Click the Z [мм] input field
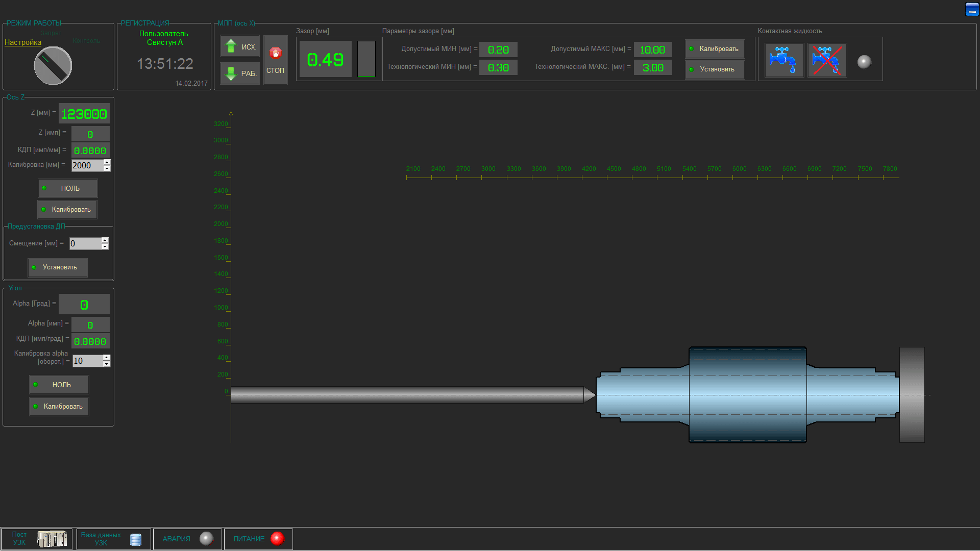 (x=84, y=113)
